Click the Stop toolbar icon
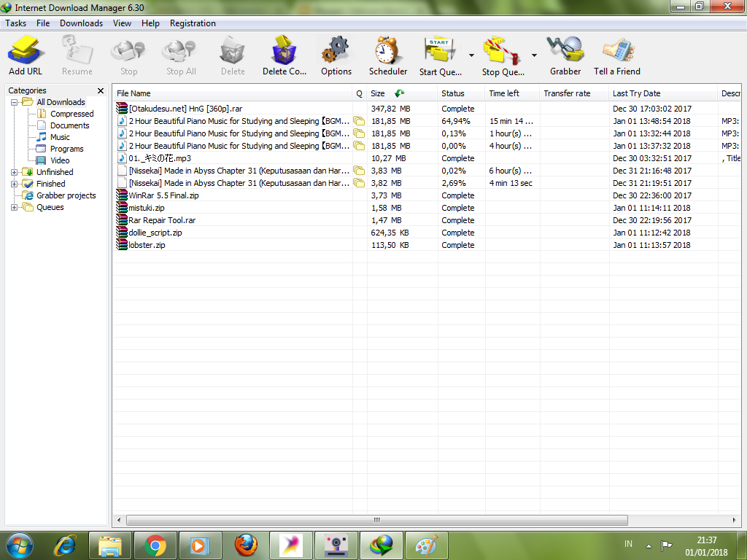Viewport: 747px width, 560px height. point(128,50)
